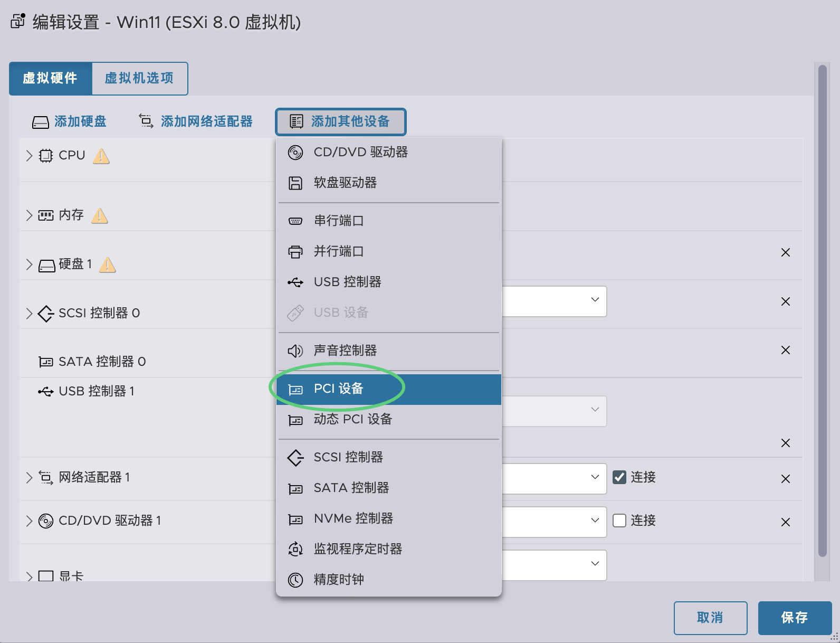
Task: Cancel changes with the 取消 button
Action: tap(711, 618)
